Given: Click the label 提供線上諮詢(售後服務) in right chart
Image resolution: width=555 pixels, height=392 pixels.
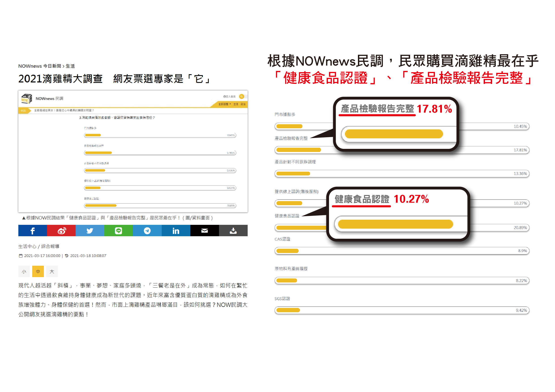Looking at the screenshot, I should pos(296,192).
